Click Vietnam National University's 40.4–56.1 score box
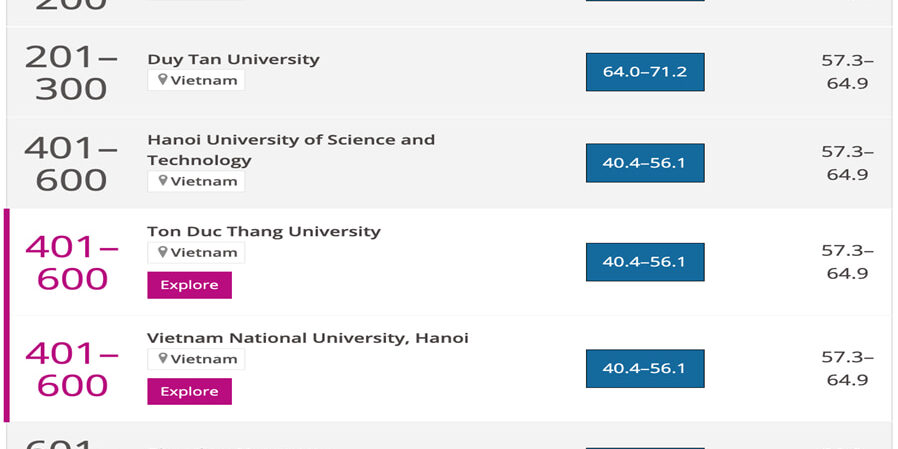This screenshot has width=898, height=449. click(x=644, y=369)
